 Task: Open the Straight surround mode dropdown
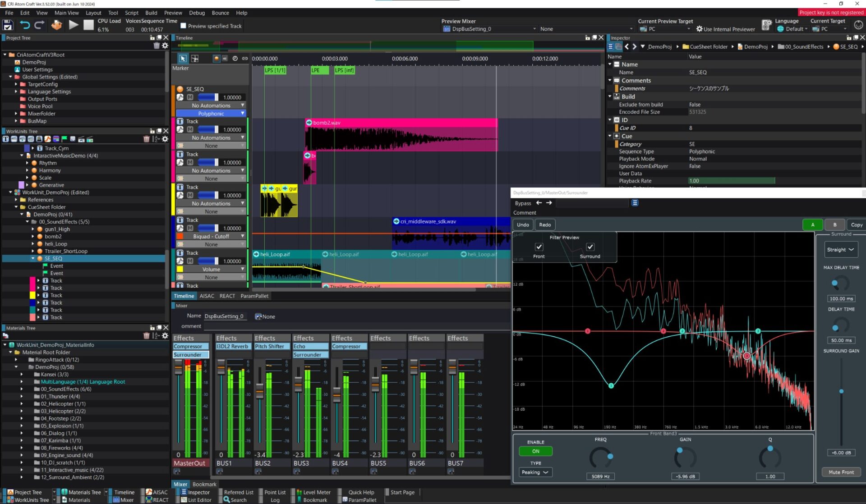click(x=840, y=250)
